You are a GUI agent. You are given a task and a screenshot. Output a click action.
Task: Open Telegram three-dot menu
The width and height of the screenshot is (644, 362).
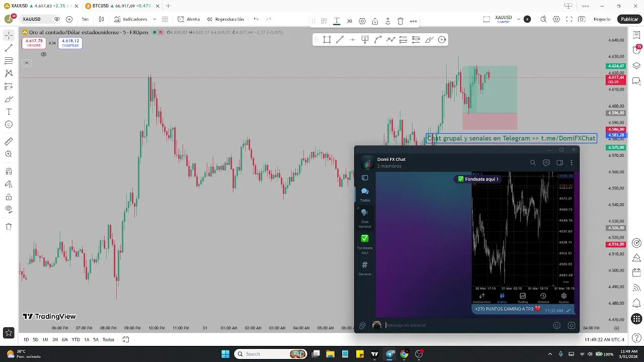pos(571,162)
